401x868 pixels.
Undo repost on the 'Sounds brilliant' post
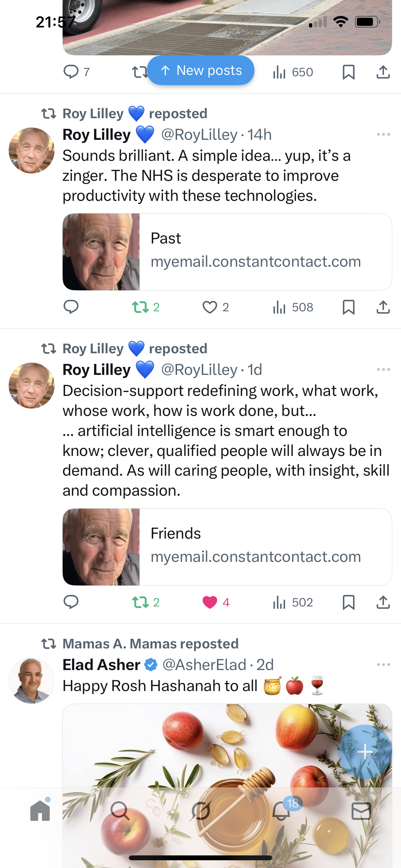[140, 307]
